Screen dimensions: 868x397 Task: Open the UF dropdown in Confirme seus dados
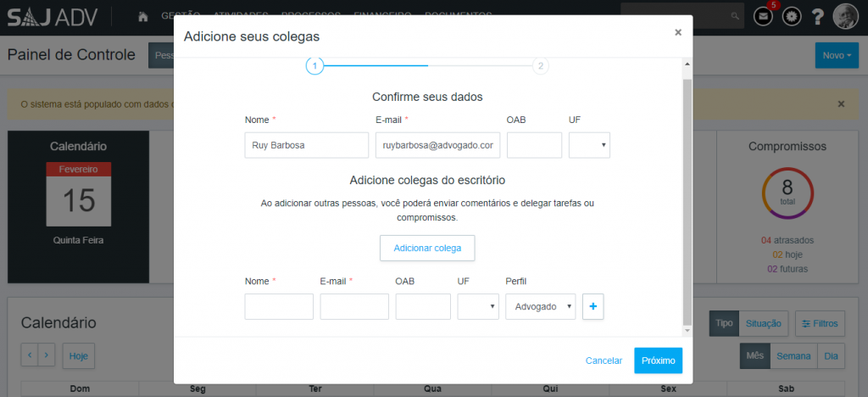pos(590,145)
